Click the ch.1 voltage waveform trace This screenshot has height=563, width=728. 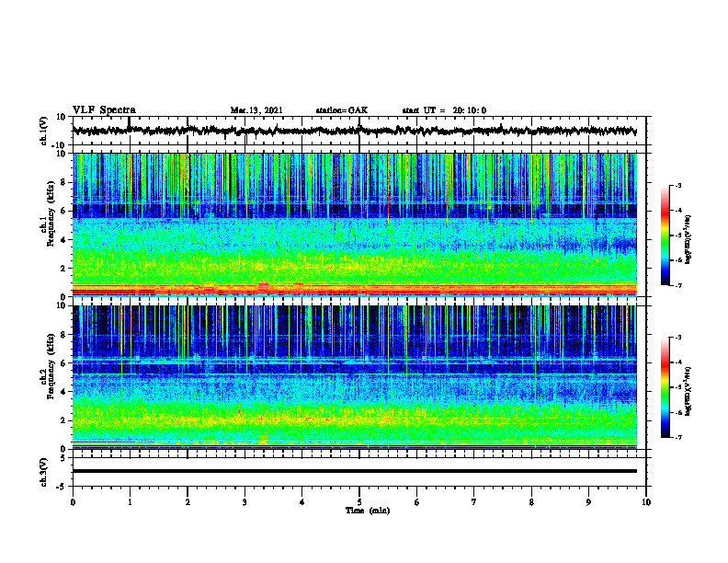tap(354, 131)
